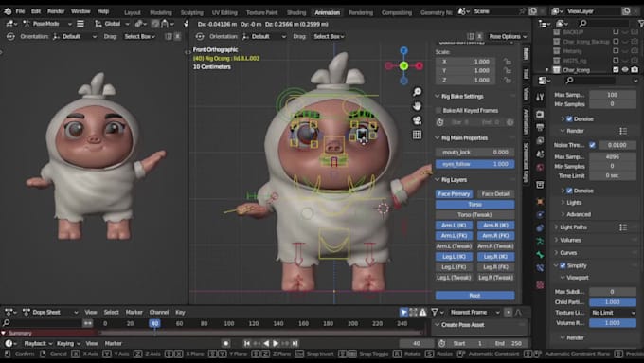This screenshot has width=644, height=363.
Task: Toggle the orthographic grid view icon
Action: 417,135
